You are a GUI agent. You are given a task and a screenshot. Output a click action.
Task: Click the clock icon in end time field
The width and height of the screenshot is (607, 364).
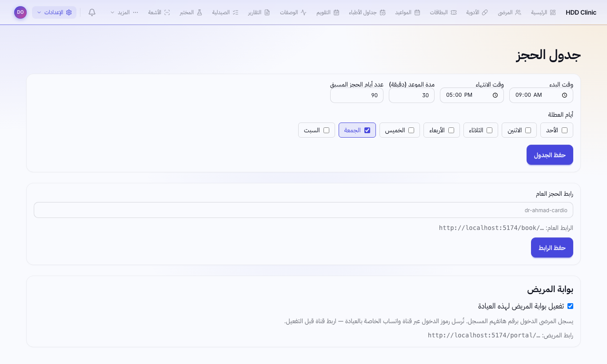coord(495,95)
